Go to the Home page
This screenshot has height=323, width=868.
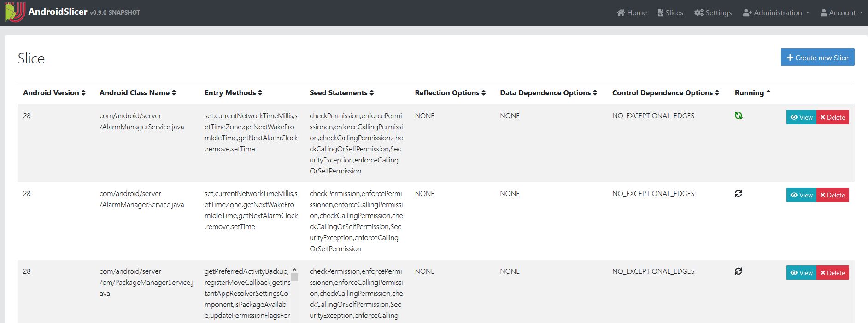(x=632, y=13)
